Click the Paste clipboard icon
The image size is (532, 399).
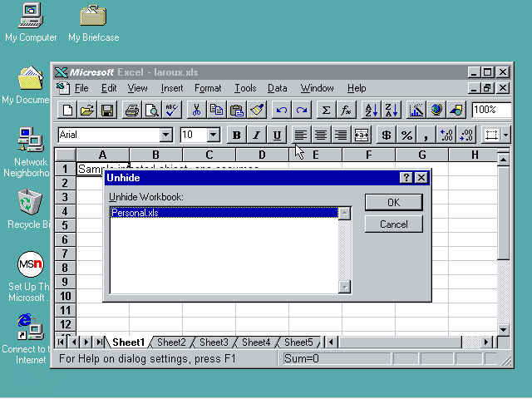click(x=236, y=110)
